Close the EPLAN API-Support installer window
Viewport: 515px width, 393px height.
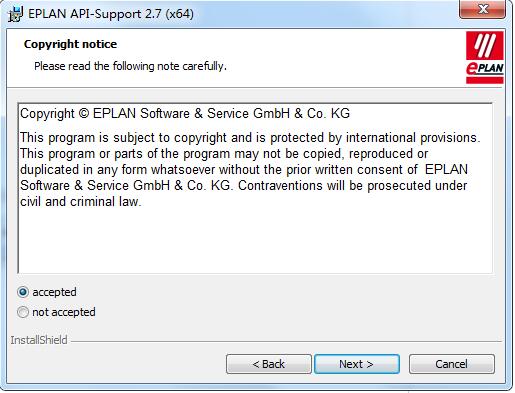[x=482, y=9]
